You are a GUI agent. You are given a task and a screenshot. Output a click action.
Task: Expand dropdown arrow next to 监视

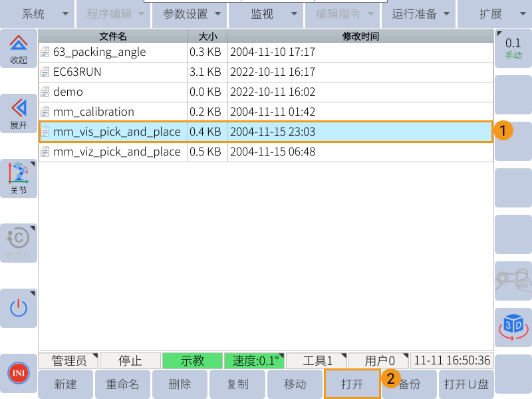tap(295, 14)
